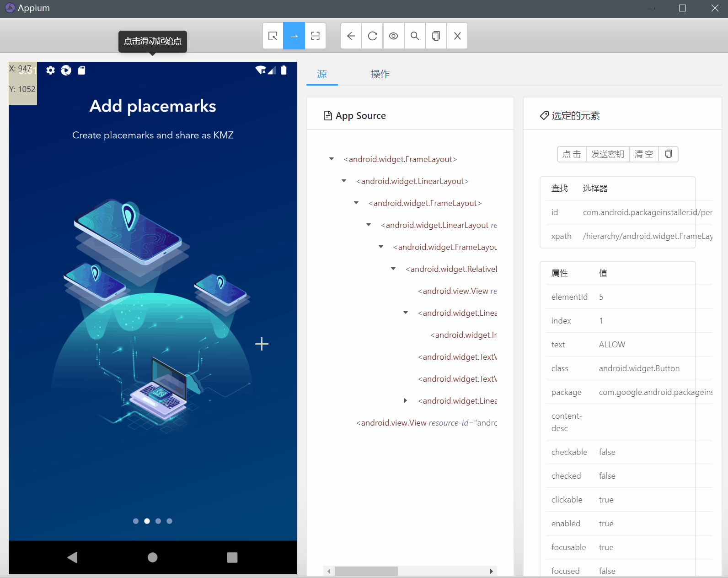Click the elementId value 5
728x578 pixels.
point(601,297)
